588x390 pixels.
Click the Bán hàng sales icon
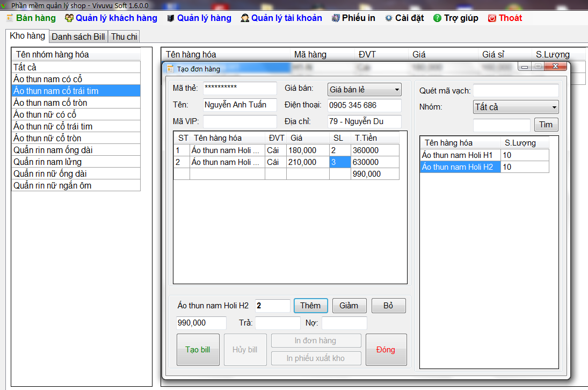tap(10, 18)
